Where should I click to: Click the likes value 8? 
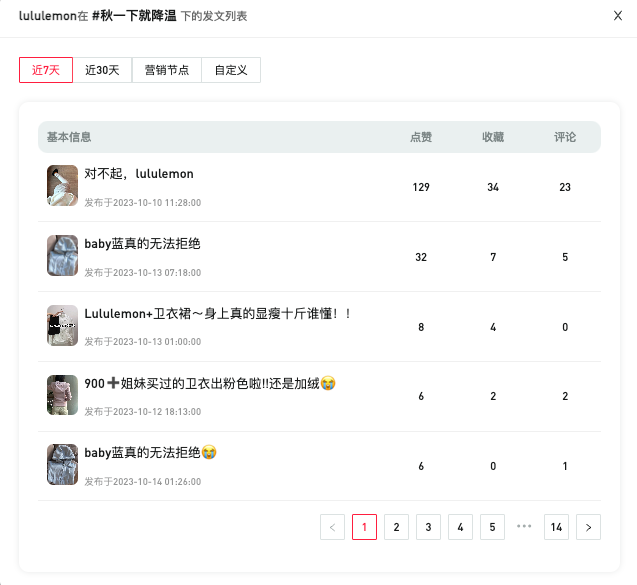point(421,327)
